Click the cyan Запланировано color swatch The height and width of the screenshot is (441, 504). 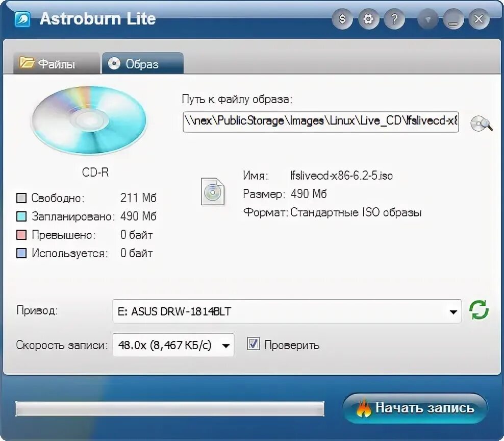coord(21,216)
